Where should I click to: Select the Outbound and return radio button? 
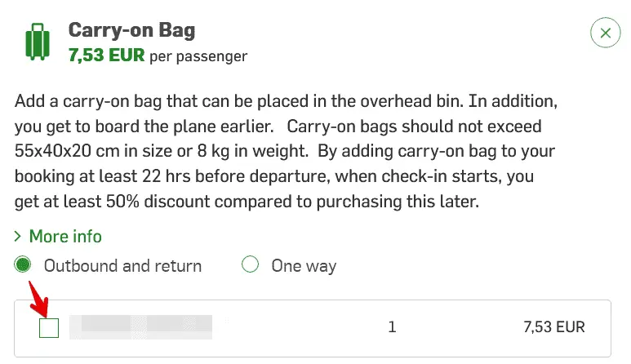(x=24, y=265)
